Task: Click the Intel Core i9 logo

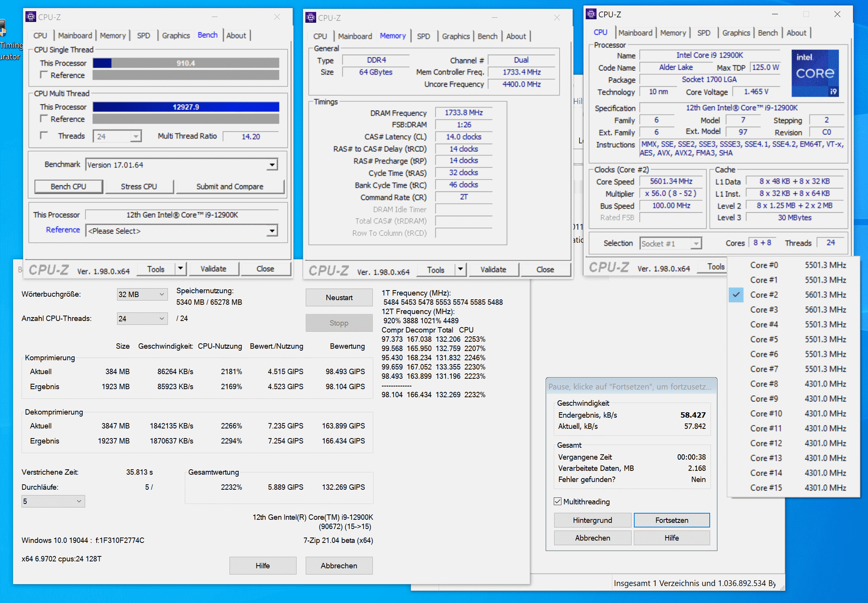Action: tap(815, 73)
